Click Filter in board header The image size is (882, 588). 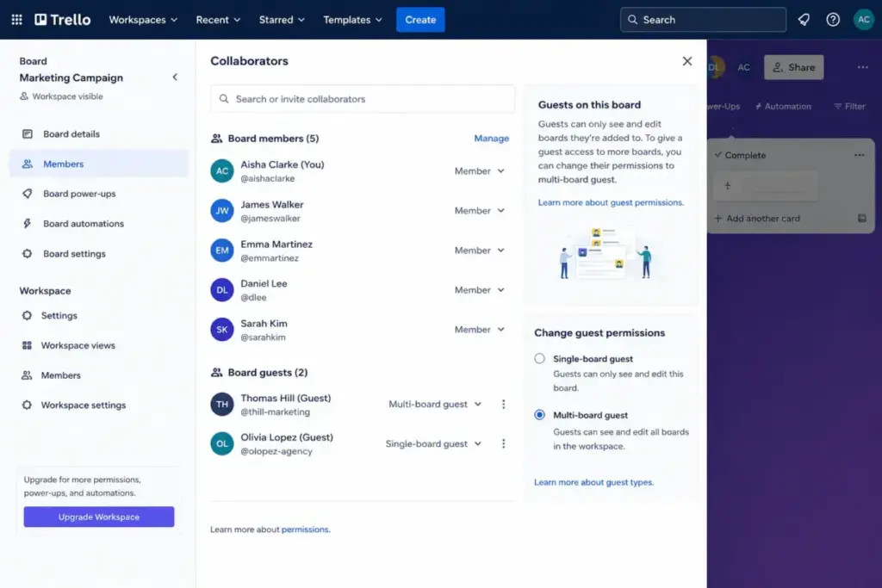[849, 106]
